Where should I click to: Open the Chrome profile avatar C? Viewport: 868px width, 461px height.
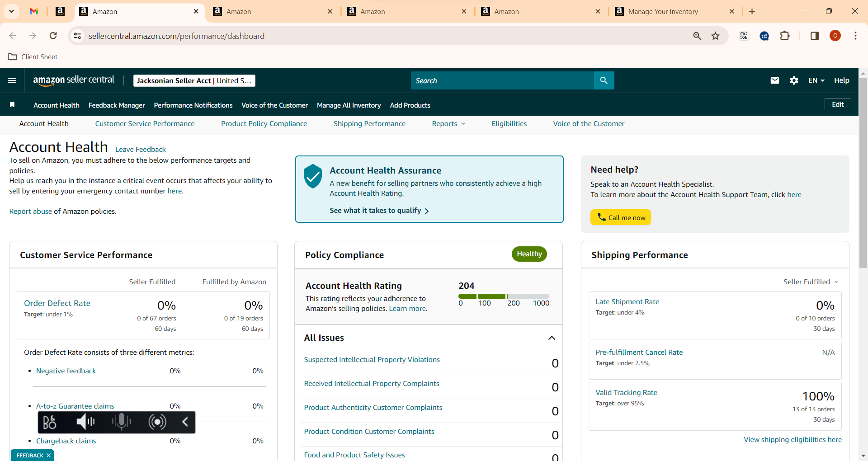(x=835, y=36)
